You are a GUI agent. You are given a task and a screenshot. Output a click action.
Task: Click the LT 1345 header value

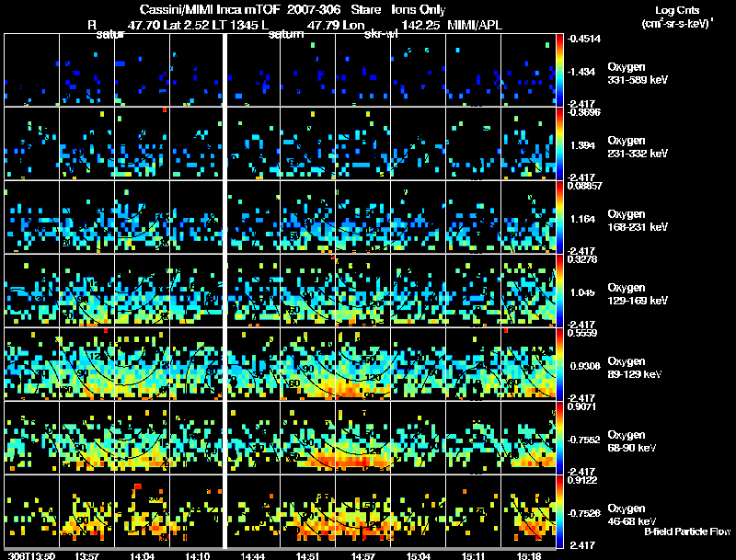pos(235,26)
